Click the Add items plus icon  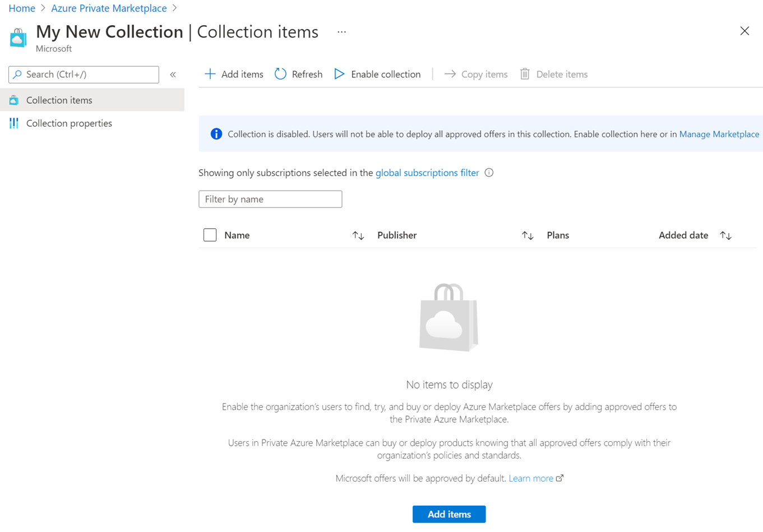(x=210, y=74)
